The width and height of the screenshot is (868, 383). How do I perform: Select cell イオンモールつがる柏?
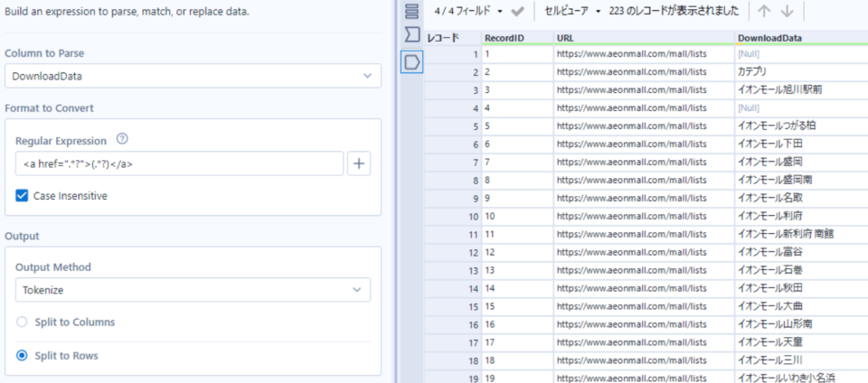801,126
